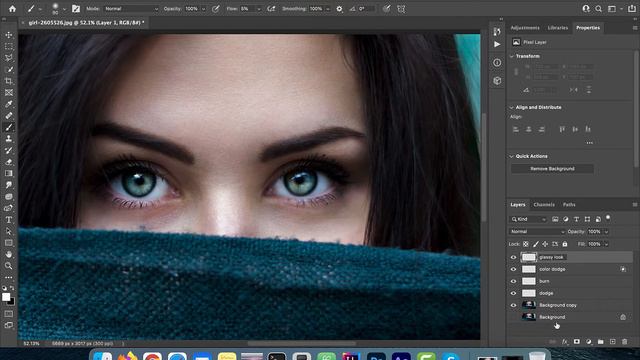640x360 pixels.
Task: Select the color dodge layer name
Action: 552,269
